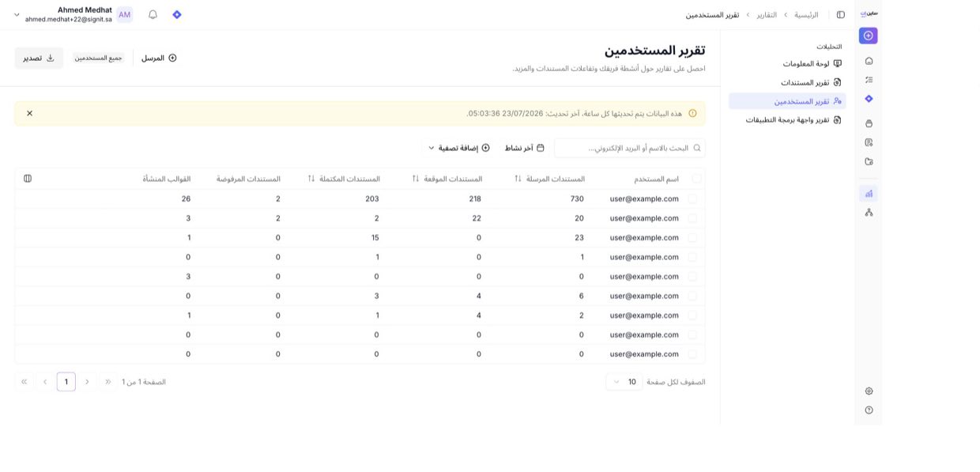Click the 203 completed documents cell
Screen dimensions: 980x472
pyautogui.click(x=372, y=198)
